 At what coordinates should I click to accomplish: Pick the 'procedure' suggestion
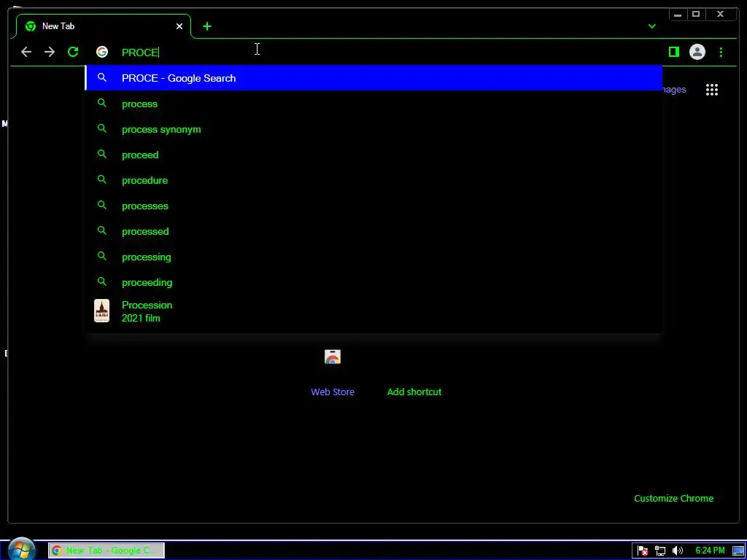coord(373,181)
